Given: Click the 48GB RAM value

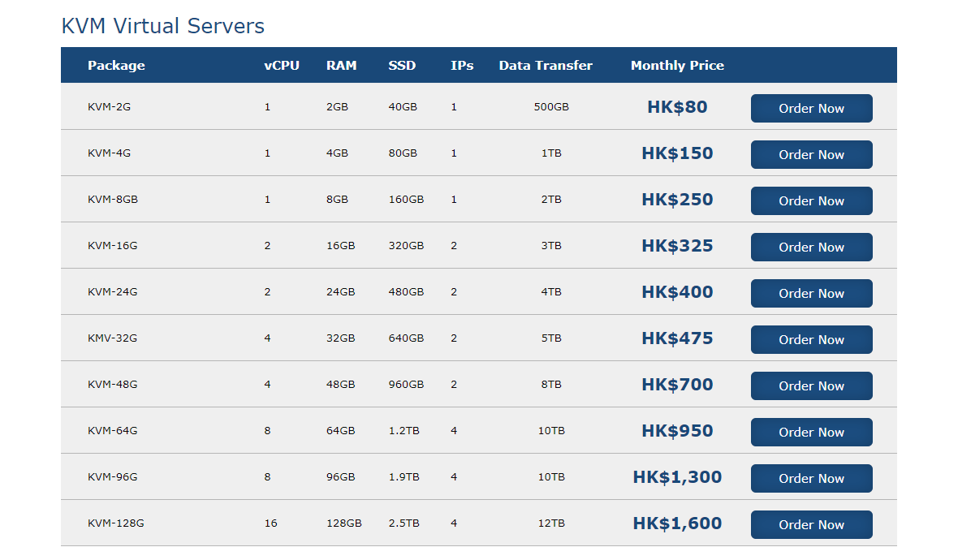Looking at the screenshot, I should (x=340, y=385).
